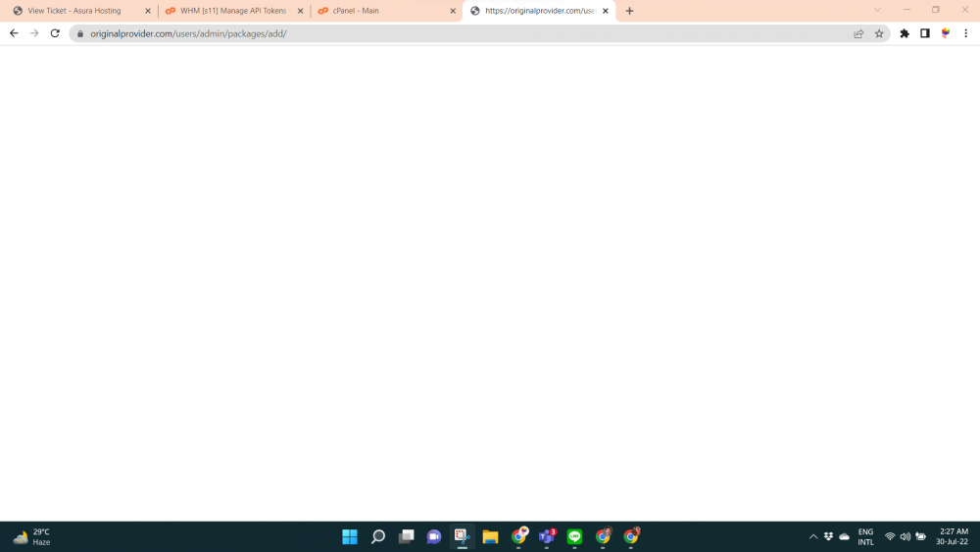This screenshot has width=980, height=552.
Task: Click the battery status icon
Action: [921, 536]
